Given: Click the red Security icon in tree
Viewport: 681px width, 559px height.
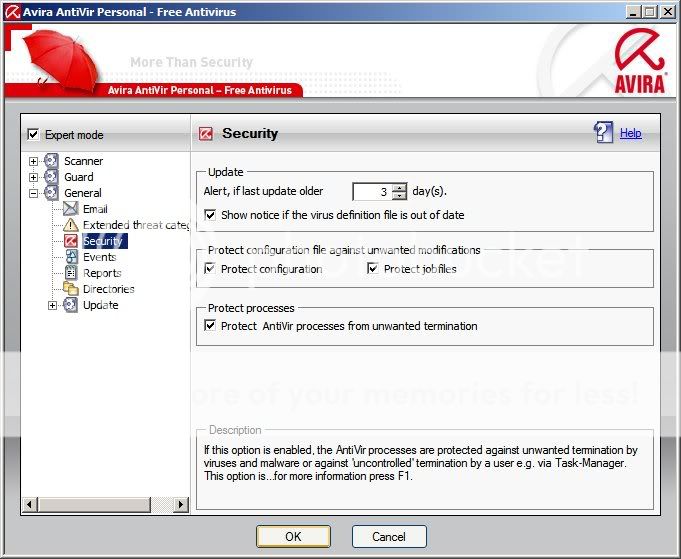Looking at the screenshot, I should 70,241.
